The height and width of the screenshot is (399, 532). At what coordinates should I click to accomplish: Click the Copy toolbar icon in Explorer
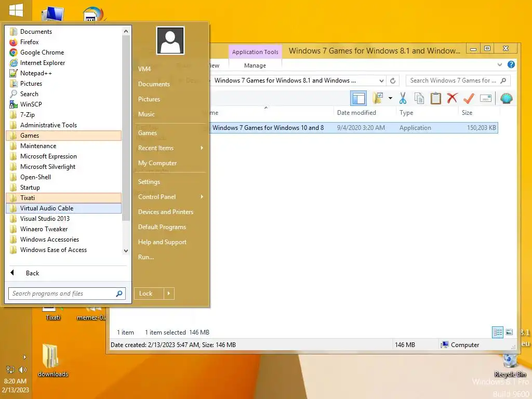[419, 98]
